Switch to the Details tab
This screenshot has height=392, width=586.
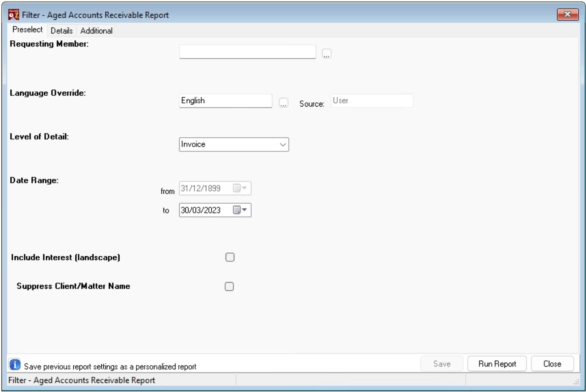click(61, 30)
